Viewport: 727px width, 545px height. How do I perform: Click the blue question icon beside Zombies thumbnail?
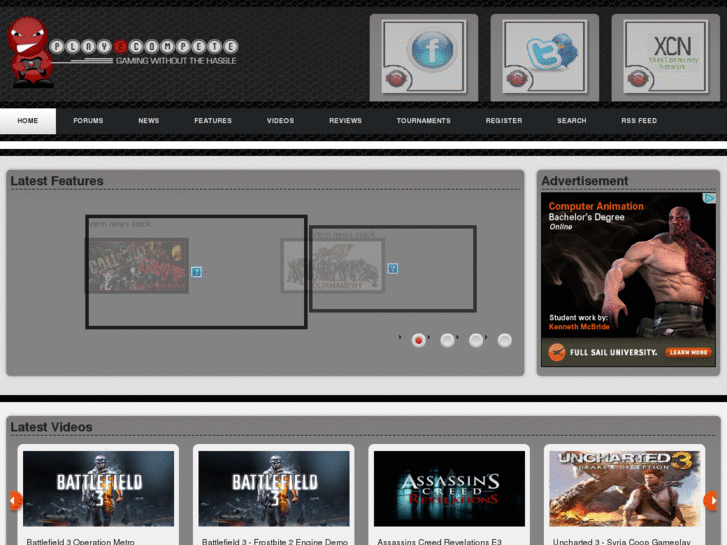[x=197, y=272]
